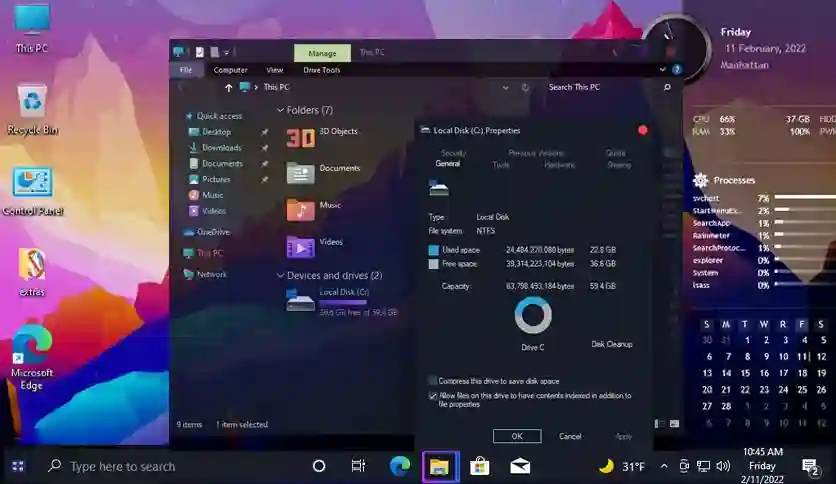Click the network icon in system tray
Image resolution: width=836 pixels, height=484 pixels.
coord(703,466)
